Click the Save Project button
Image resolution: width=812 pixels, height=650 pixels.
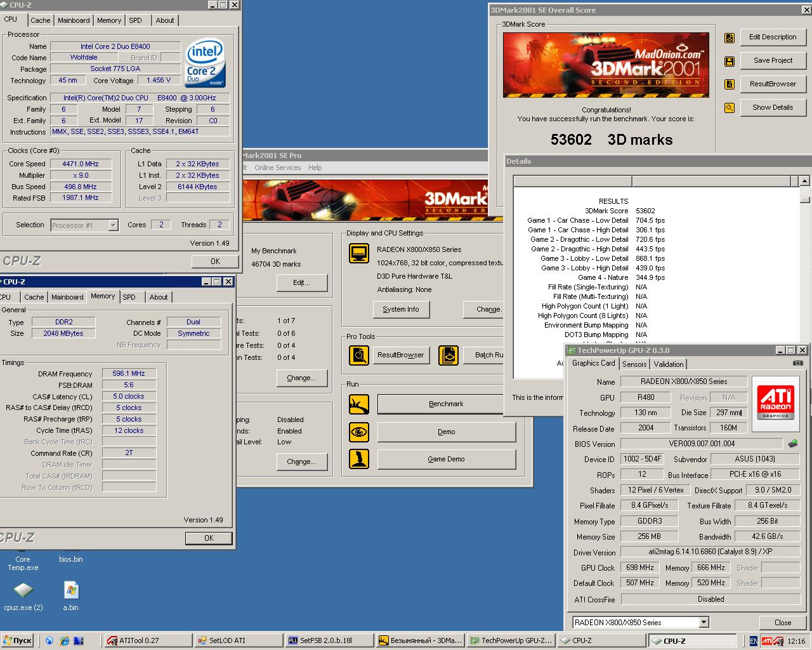tap(773, 60)
